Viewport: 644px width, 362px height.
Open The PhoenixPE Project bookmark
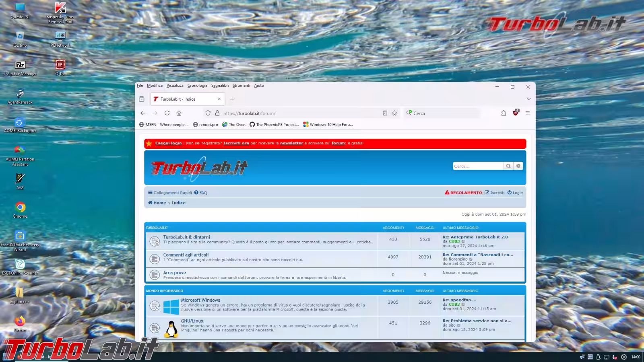tap(274, 125)
